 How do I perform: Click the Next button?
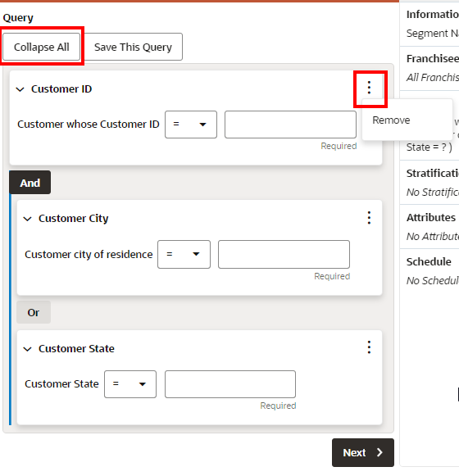coord(363,452)
